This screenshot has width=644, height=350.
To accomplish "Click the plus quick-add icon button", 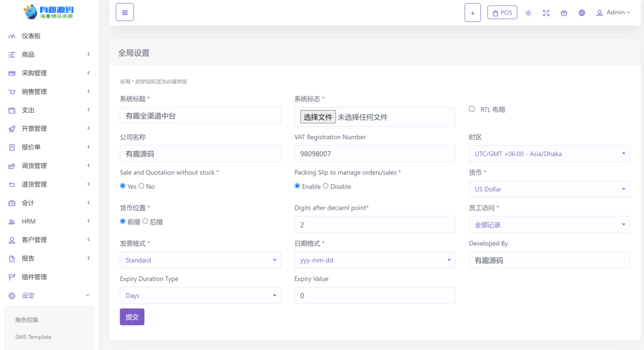I will (472, 13).
